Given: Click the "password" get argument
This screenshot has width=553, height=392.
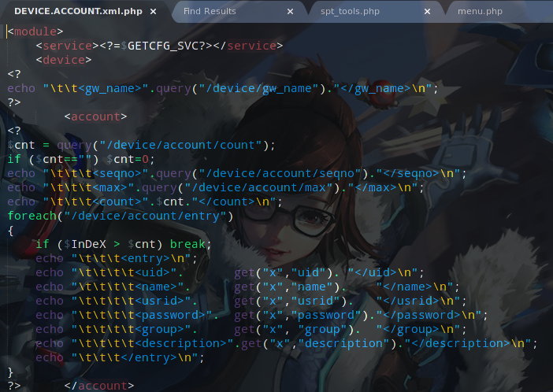Looking at the screenshot, I should 313,315.
